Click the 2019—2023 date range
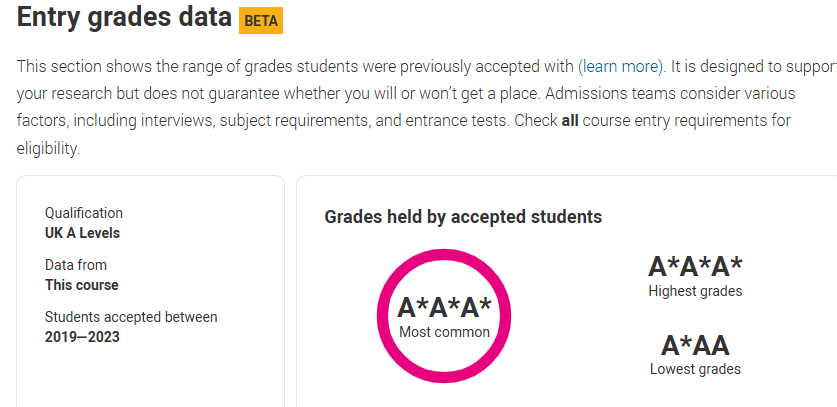Viewport: 837px width, 407px height. [x=82, y=337]
